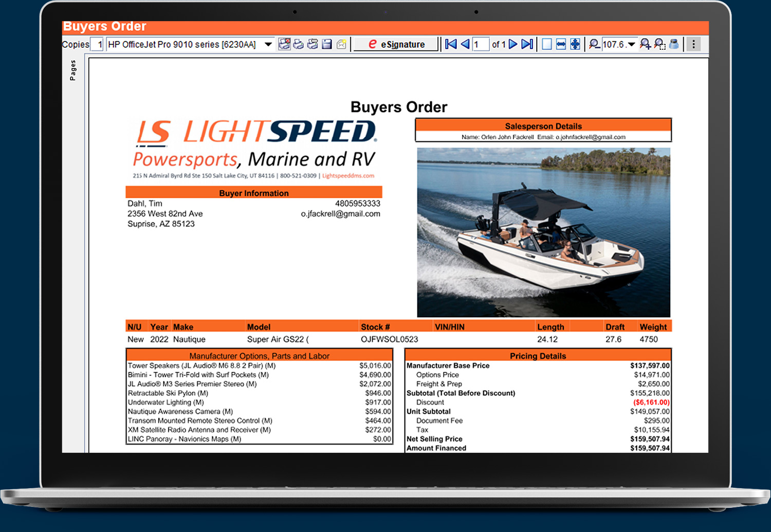Screen dimensions: 771x532
Task: Click the printer setup icon
Action: click(x=284, y=44)
